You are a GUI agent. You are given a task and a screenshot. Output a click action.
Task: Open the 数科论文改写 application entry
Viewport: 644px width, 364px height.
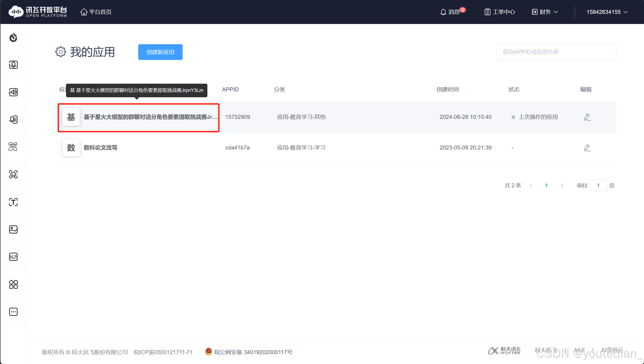100,147
